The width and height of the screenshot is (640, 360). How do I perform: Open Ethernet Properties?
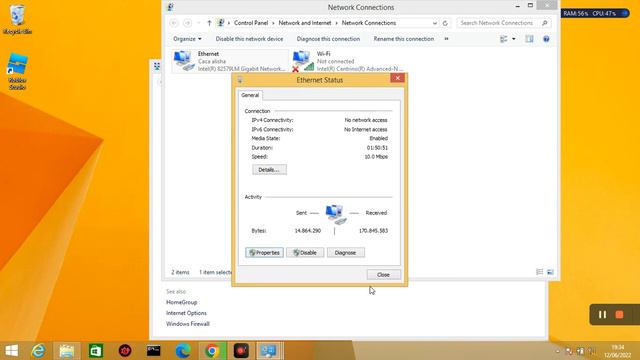point(264,253)
